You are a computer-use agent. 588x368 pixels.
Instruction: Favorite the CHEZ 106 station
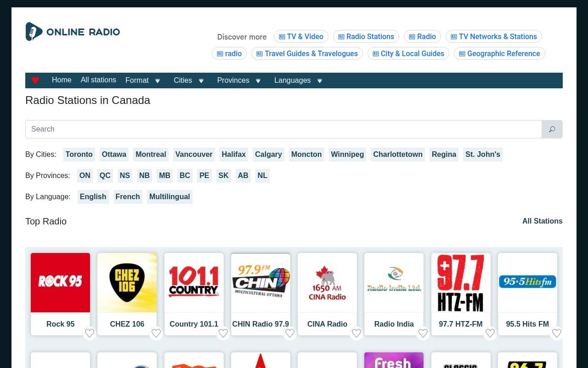[x=156, y=333]
